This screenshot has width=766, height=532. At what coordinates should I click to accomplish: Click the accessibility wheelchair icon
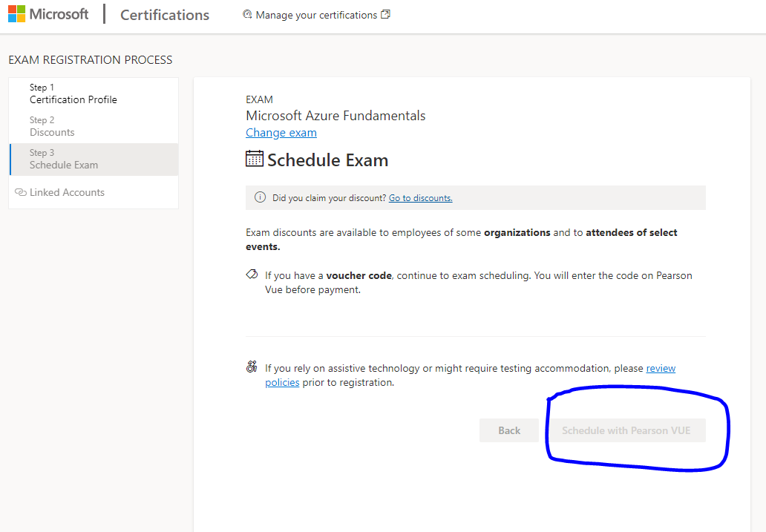point(252,367)
